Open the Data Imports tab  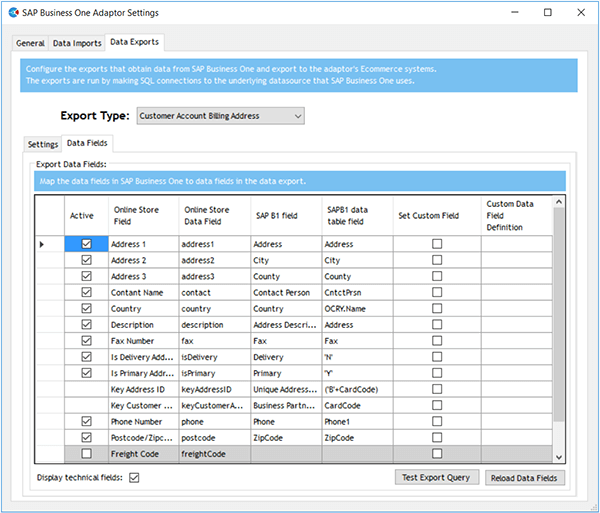point(77,43)
